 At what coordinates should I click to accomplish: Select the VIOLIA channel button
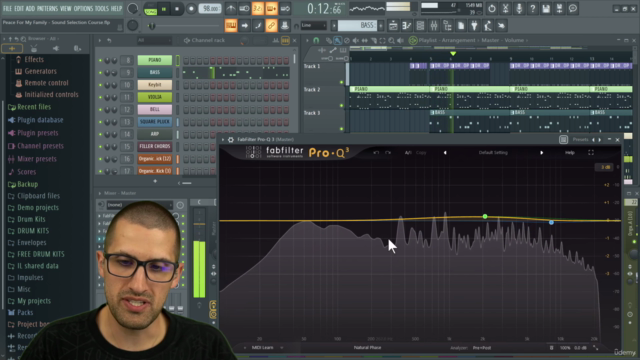click(x=155, y=97)
